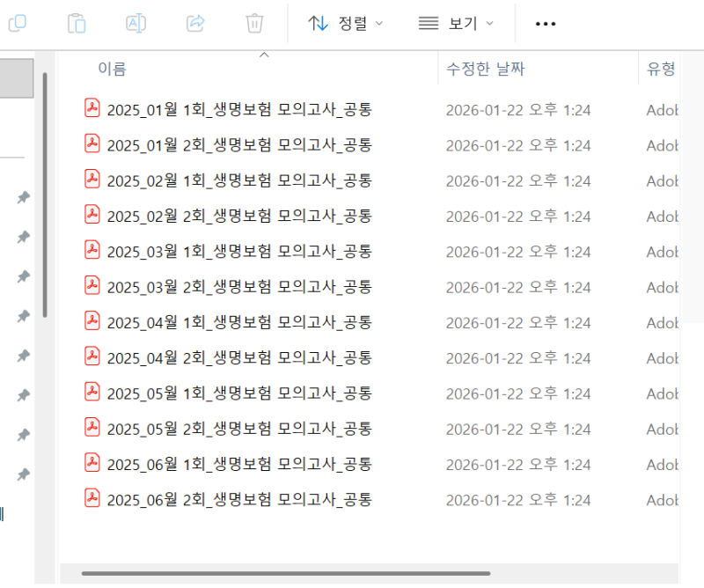Select file name 2025_03월 1회_생명보험 모의고사_공통

[x=239, y=252]
